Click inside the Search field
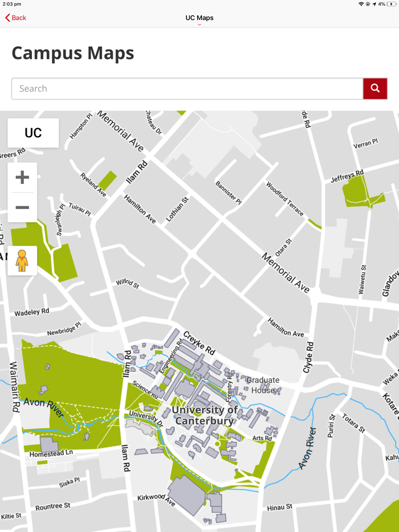This screenshot has height=532, width=399. pyautogui.click(x=171, y=88)
